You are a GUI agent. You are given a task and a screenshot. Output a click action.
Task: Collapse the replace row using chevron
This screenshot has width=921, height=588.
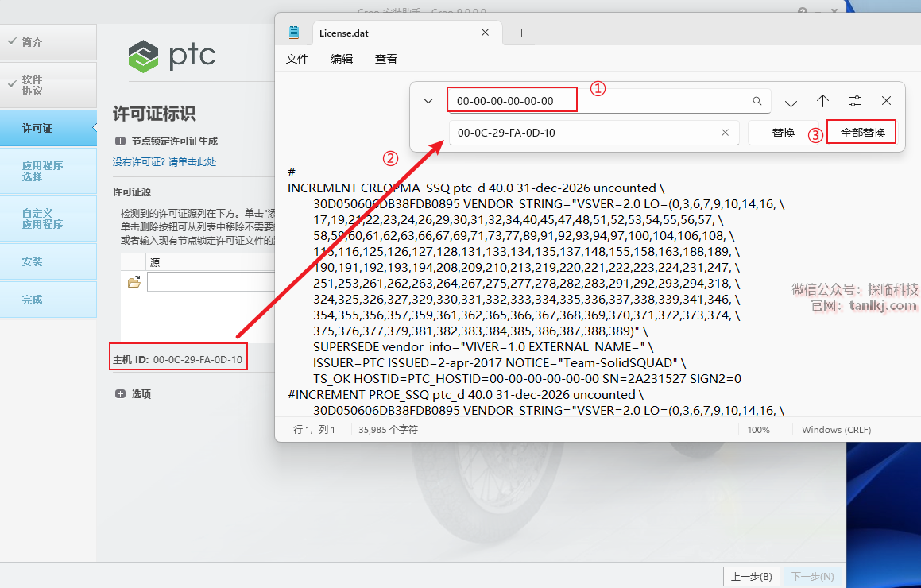point(428,101)
